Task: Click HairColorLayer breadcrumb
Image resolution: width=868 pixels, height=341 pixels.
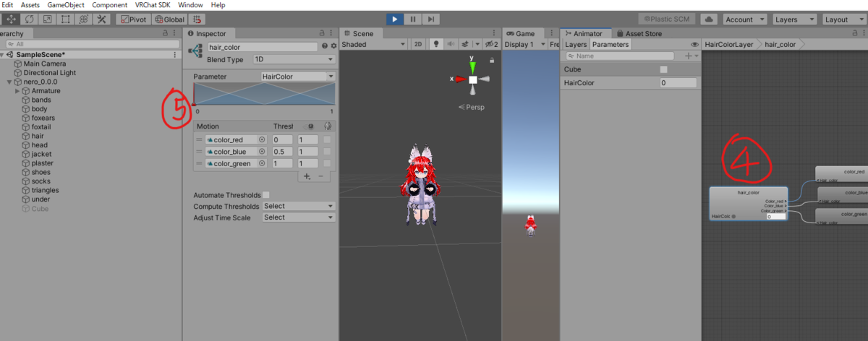Action: tap(729, 44)
